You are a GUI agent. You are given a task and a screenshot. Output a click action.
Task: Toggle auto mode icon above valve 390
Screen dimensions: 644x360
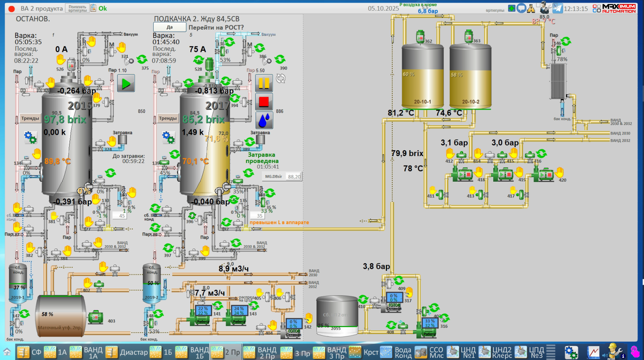[x=280, y=59]
